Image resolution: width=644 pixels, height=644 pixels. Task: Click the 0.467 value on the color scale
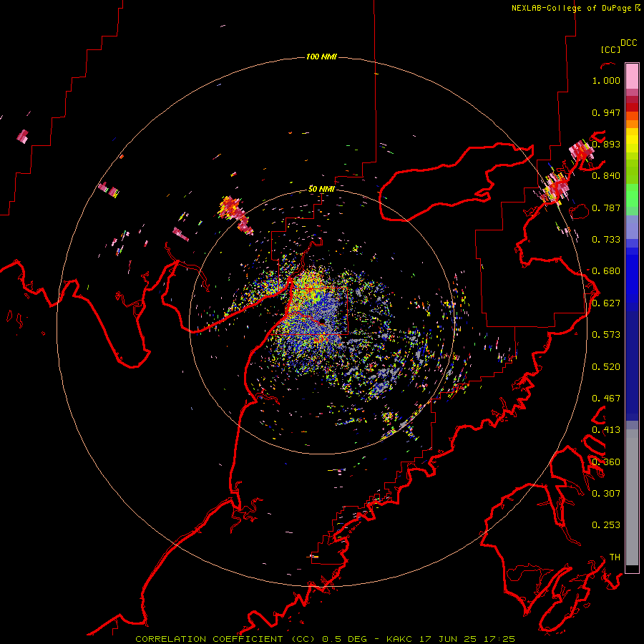click(x=606, y=399)
